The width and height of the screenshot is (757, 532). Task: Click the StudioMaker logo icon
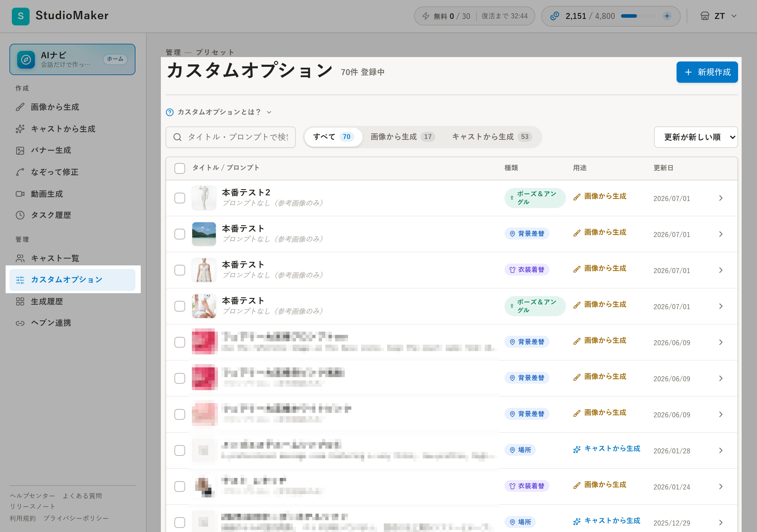click(x=20, y=16)
